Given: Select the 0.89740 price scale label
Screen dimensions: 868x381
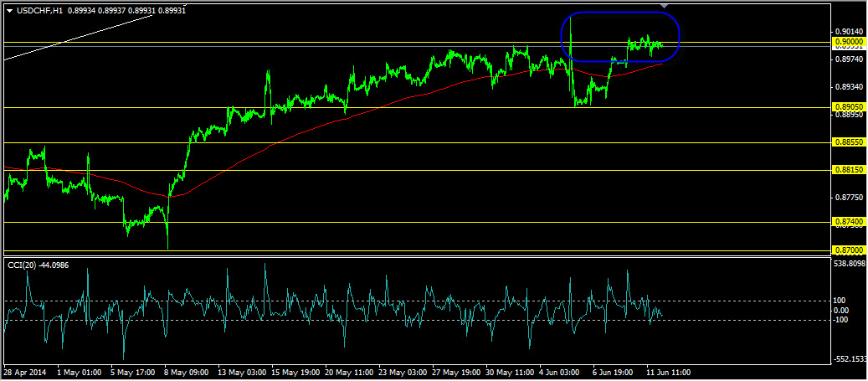Looking at the screenshot, I should (x=850, y=59).
